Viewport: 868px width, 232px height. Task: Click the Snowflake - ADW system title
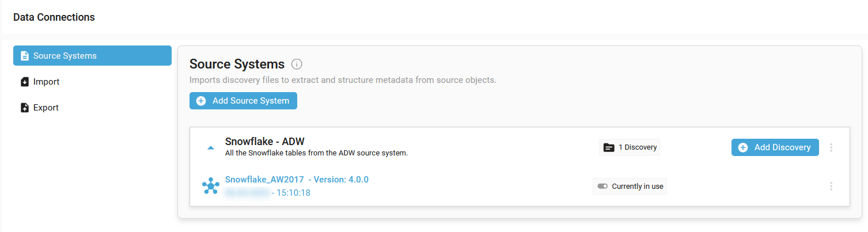click(x=265, y=142)
